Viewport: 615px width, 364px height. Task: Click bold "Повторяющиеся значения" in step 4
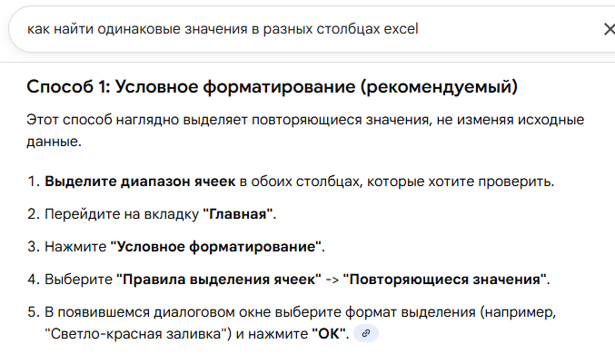[445, 280]
